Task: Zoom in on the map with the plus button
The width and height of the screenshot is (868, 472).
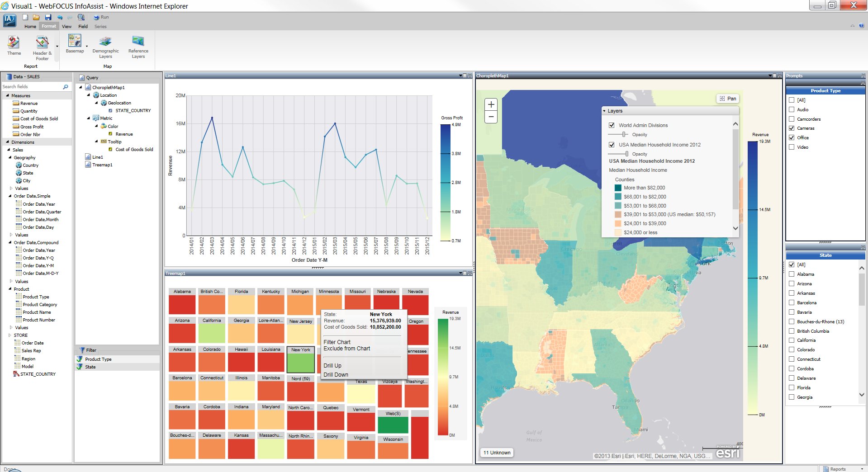Action: tap(491, 104)
